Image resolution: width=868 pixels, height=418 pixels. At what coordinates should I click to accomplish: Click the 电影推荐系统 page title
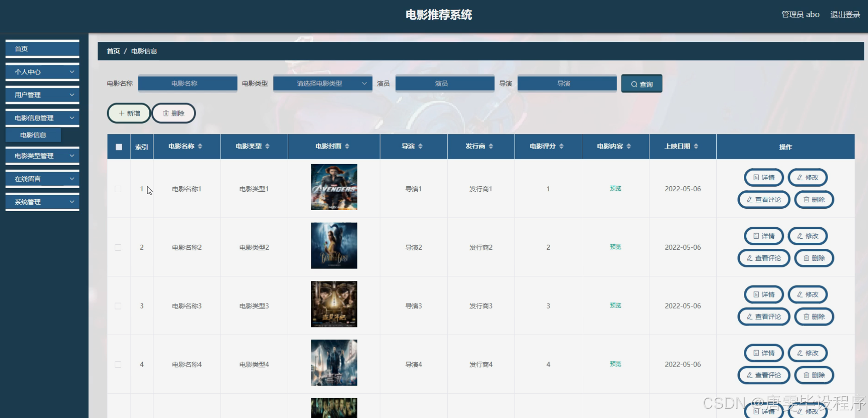coord(439,15)
